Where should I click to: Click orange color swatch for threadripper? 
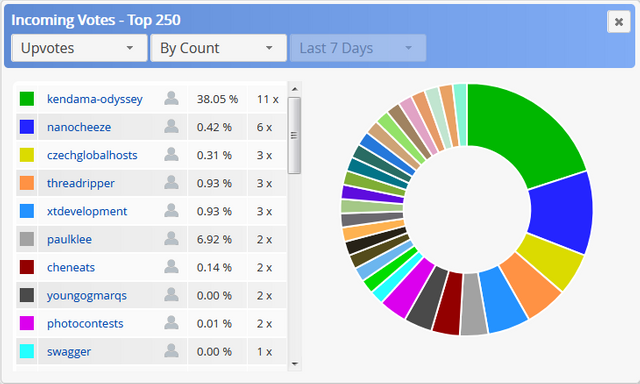pos(27,183)
